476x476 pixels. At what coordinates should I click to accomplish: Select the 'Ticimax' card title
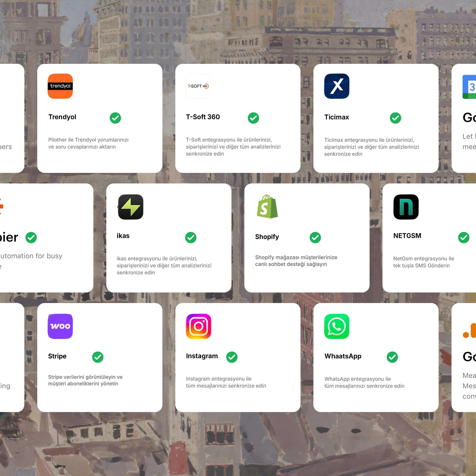(x=337, y=117)
